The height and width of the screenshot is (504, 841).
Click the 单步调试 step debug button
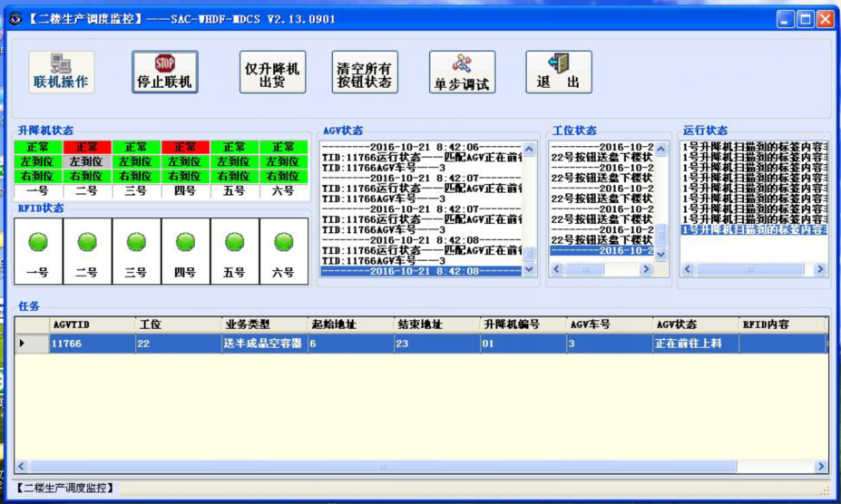tap(462, 72)
